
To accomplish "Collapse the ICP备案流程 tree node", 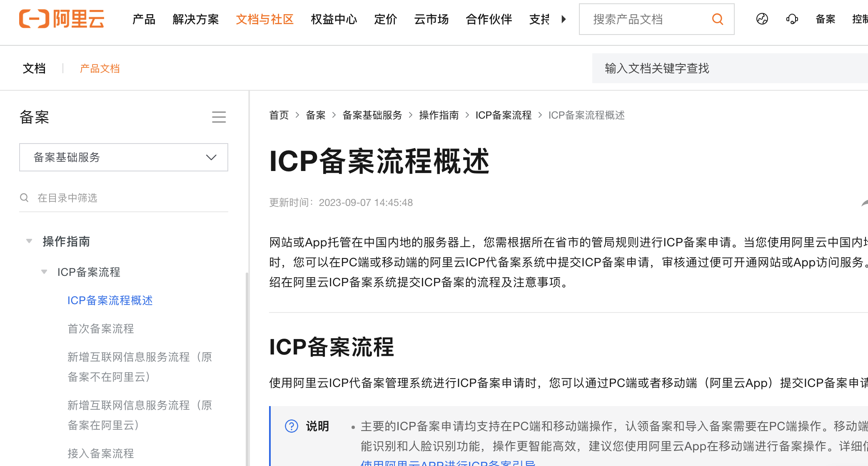I will coord(44,272).
